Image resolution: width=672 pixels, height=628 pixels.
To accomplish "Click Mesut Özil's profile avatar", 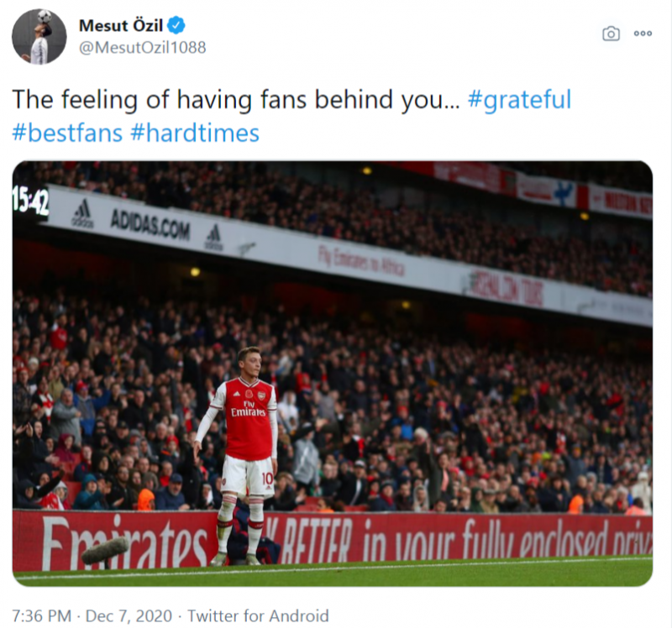I will coord(39,37).
